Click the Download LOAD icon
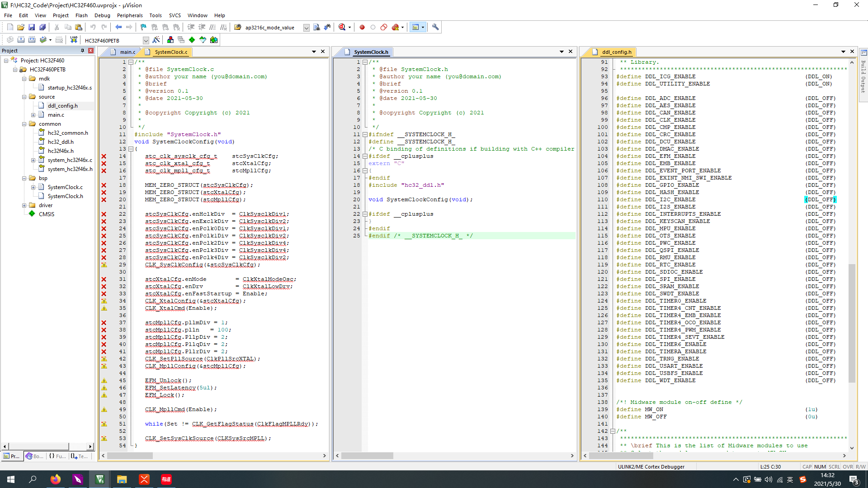This screenshot has width=868, height=488. 74,40
